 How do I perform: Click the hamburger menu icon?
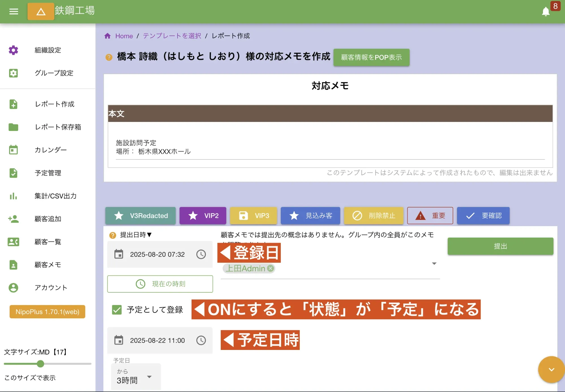pyautogui.click(x=14, y=11)
